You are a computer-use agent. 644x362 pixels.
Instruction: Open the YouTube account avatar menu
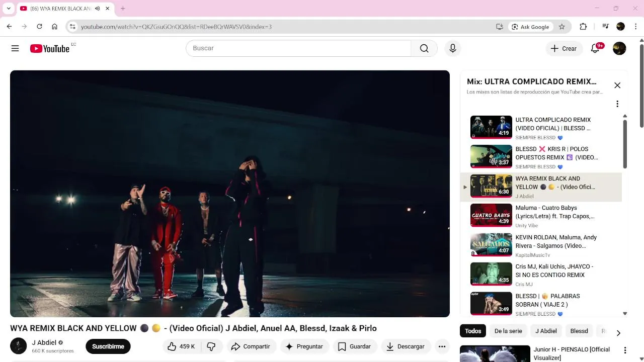(619, 48)
